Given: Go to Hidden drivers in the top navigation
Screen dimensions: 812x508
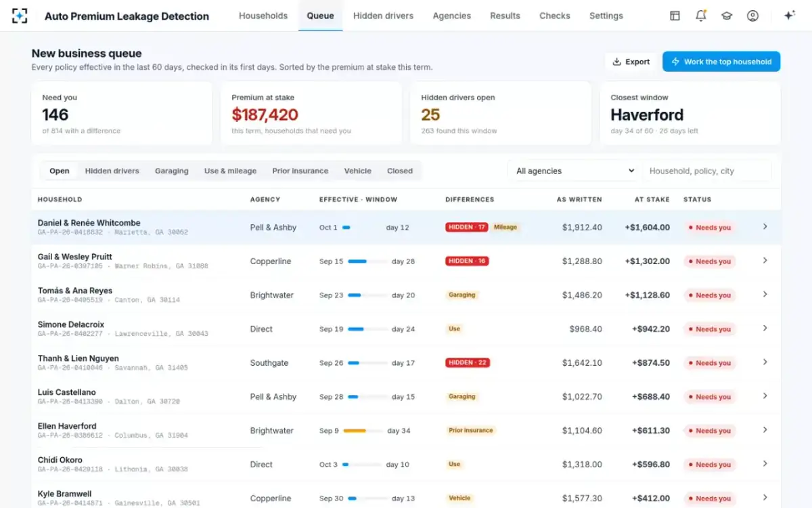Looking at the screenshot, I should click(x=383, y=16).
